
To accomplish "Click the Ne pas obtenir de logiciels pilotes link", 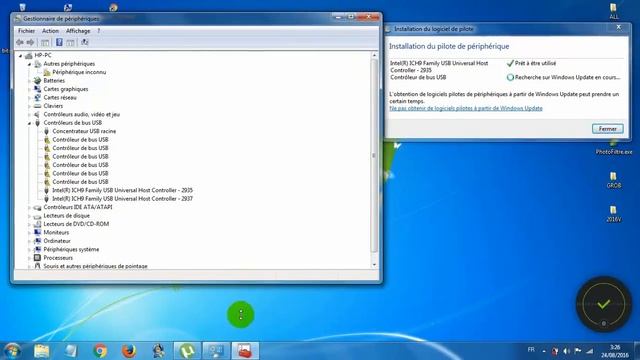I will coord(466,108).
